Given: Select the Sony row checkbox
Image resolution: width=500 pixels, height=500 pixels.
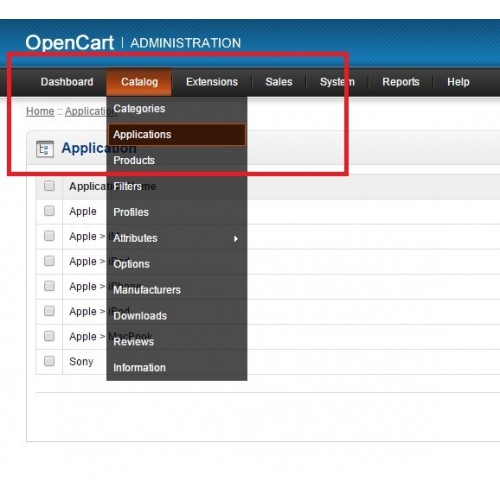Looking at the screenshot, I should pos(49,361).
